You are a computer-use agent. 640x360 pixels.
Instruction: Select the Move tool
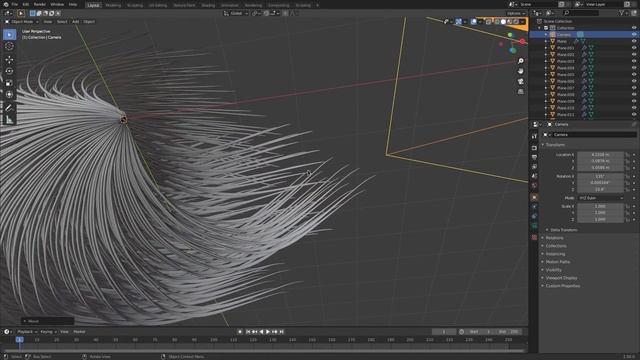(x=9, y=60)
